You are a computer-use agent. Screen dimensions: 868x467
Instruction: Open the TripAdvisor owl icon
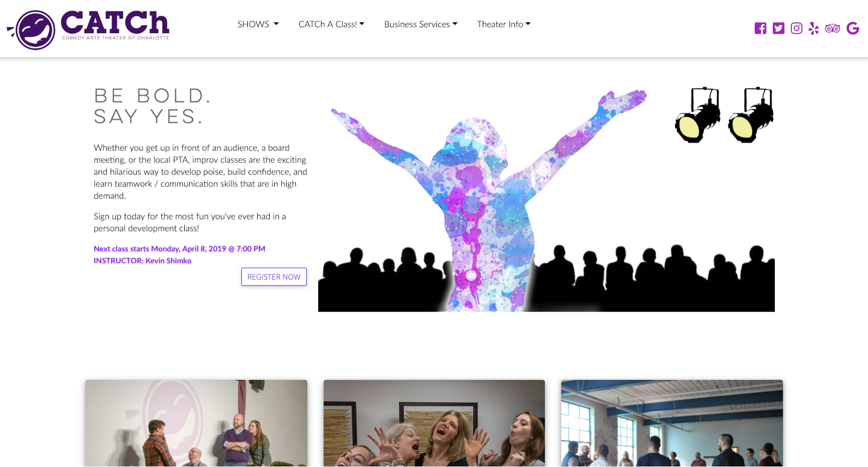[x=833, y=28]
